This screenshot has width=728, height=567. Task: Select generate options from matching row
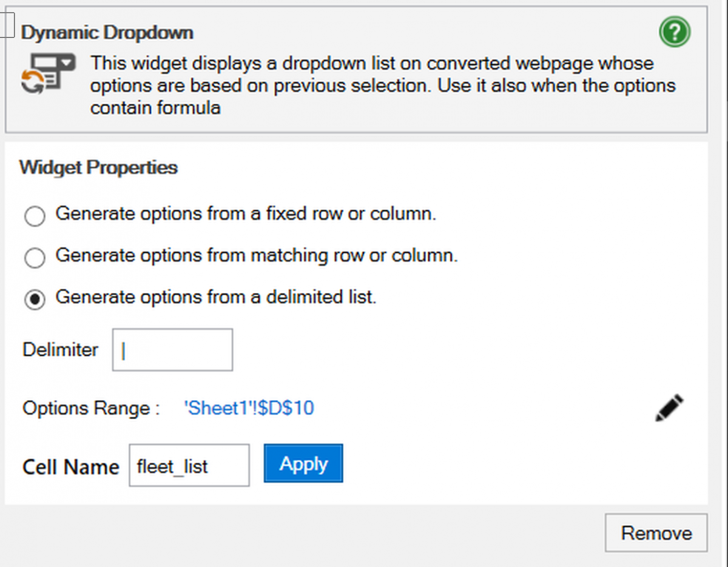tap(35, 258)
